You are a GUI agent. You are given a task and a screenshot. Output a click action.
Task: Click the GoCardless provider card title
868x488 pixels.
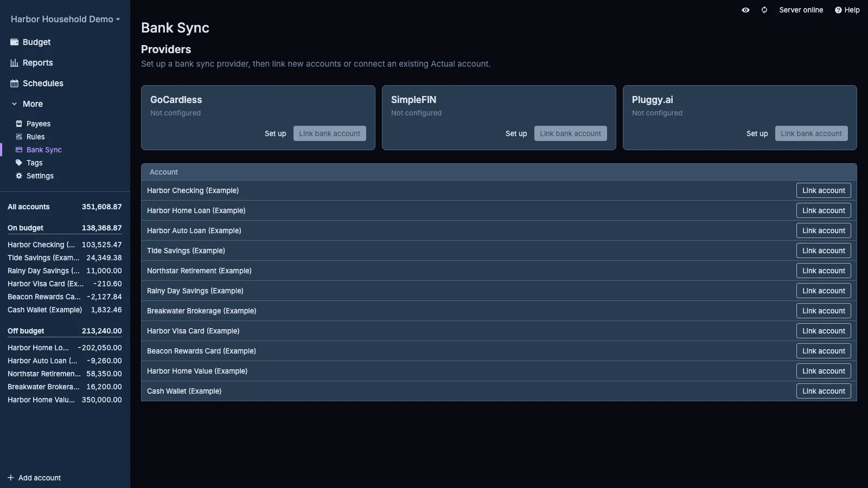(176, 100)
